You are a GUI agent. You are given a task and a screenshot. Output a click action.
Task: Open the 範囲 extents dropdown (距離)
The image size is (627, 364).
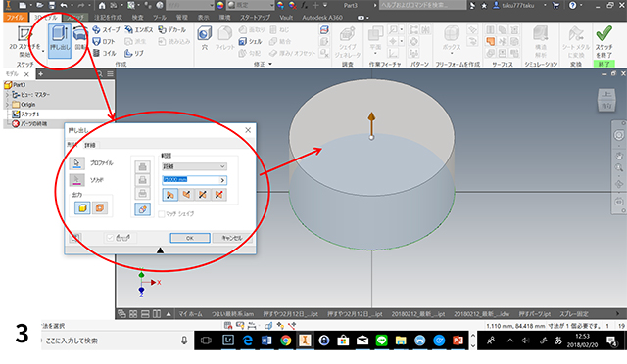tap(194, 166)
